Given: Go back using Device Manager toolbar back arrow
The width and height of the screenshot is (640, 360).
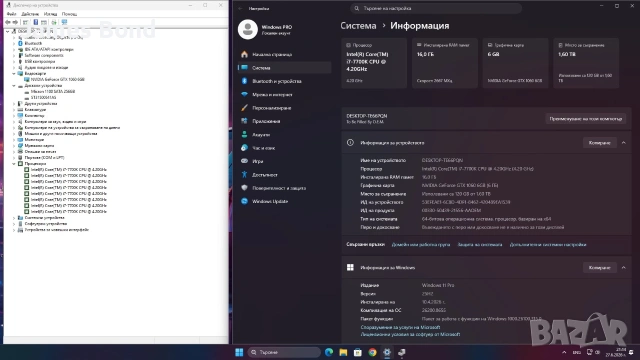Looking at the screenshot, I should (x=8, y=22).
